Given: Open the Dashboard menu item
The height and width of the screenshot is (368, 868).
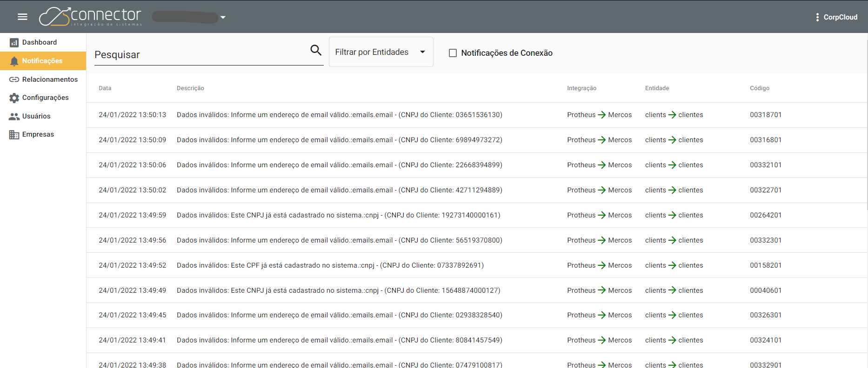Looking at the screenshot, I should click(x=43, y=42).
